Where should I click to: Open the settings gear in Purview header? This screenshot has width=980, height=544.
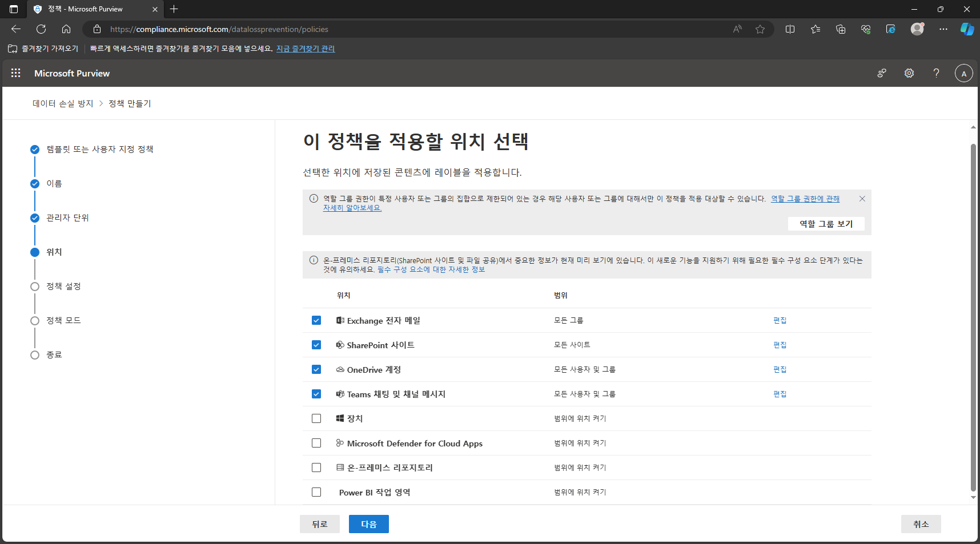909,73
